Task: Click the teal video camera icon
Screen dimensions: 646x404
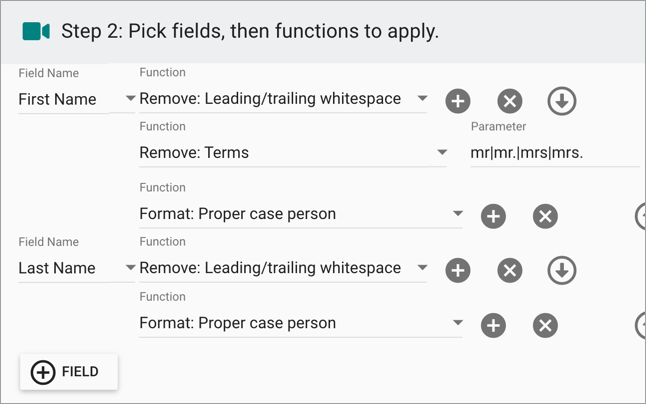Action: pos(36,31)
